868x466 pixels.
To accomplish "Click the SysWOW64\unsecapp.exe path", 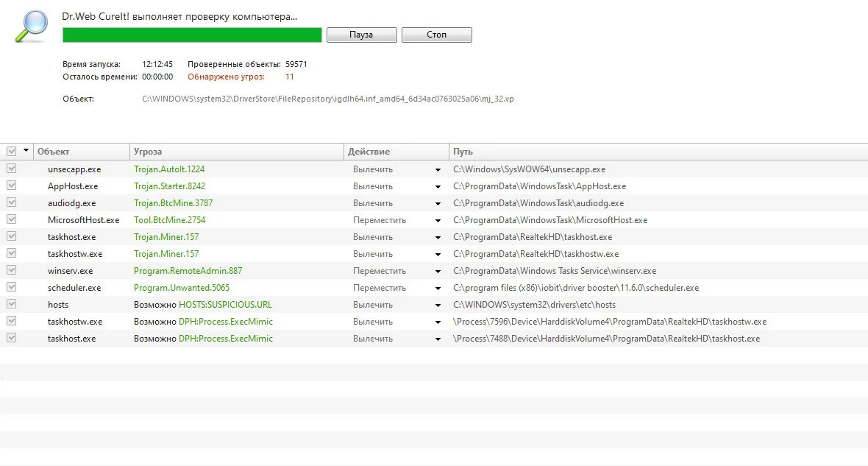I will coord(529,169).
